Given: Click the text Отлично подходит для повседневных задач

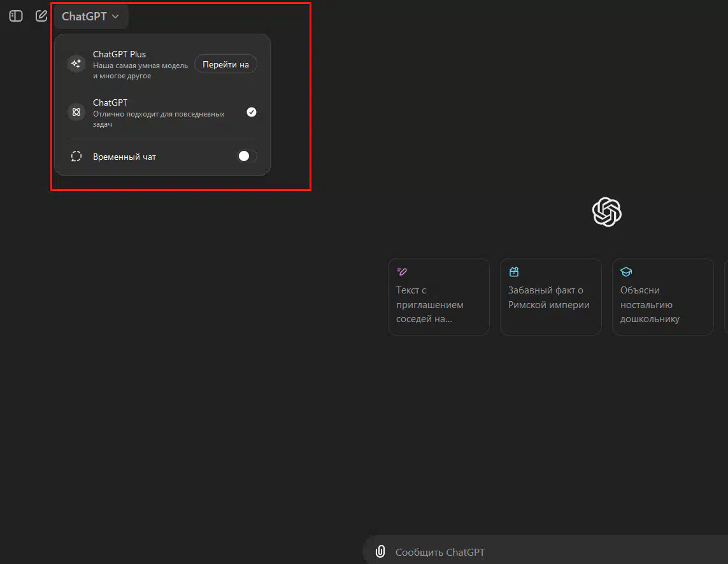Looking at the screenshot, I should [x=159, y=119].
